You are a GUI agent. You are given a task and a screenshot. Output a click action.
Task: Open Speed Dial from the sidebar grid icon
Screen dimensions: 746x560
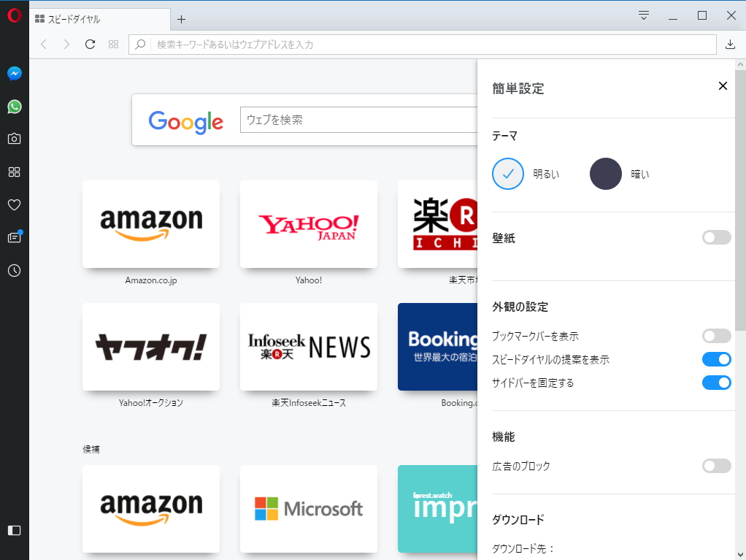pos(15,172)
